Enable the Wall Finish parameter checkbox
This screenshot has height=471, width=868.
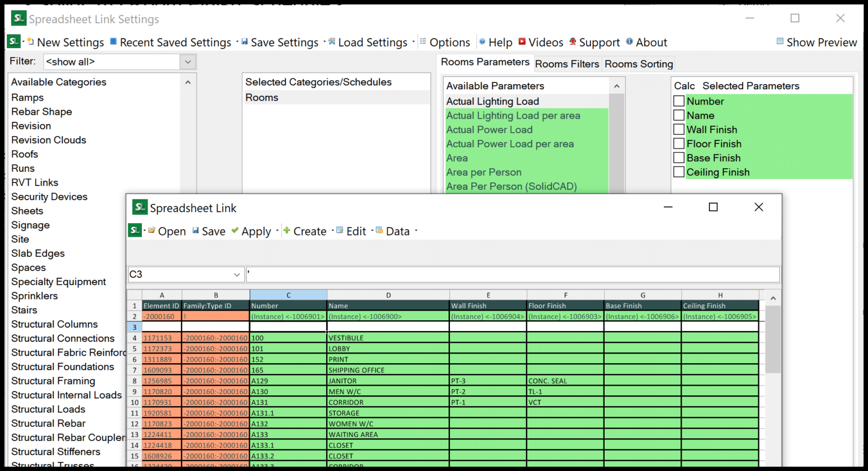click(679, 129)
